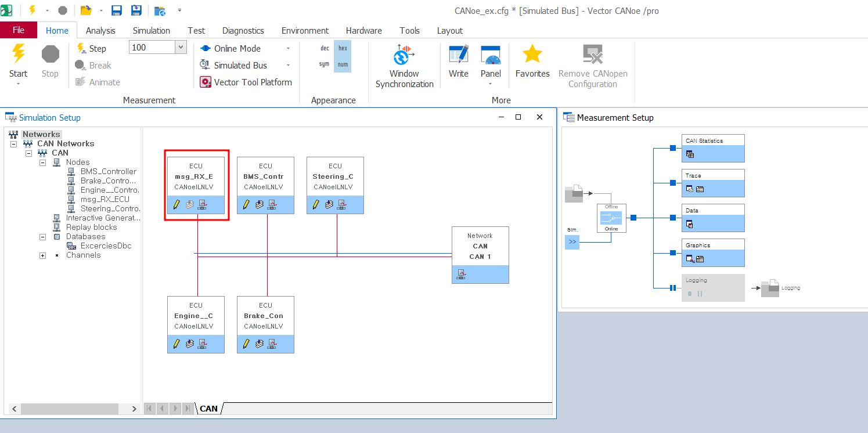Toggle connection square before Graphics block
Screen dimensions: 868x433
(673, 252)
